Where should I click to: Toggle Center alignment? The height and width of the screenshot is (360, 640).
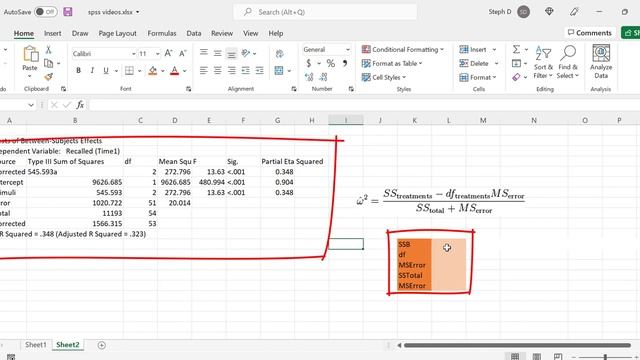pyautogui.click(x=218, y=71)
